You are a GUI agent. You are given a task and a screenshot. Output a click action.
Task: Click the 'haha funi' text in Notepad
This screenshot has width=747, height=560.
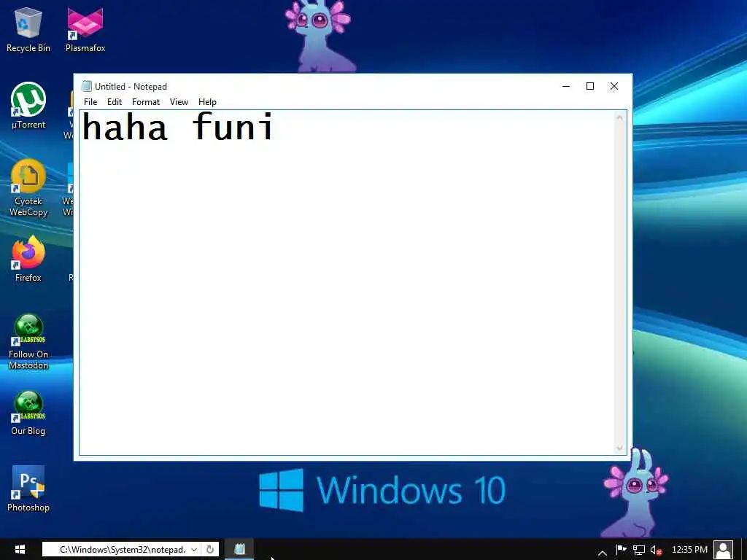(x=177, y=127)
